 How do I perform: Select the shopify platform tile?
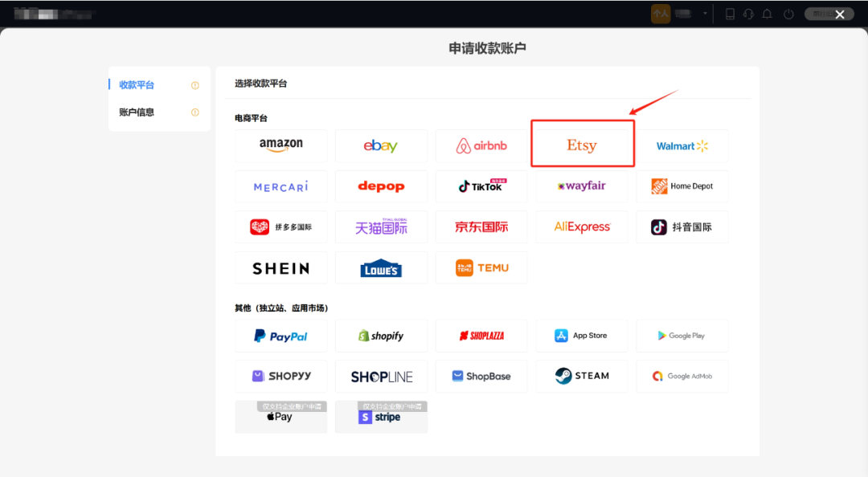(x=381, y=336)
